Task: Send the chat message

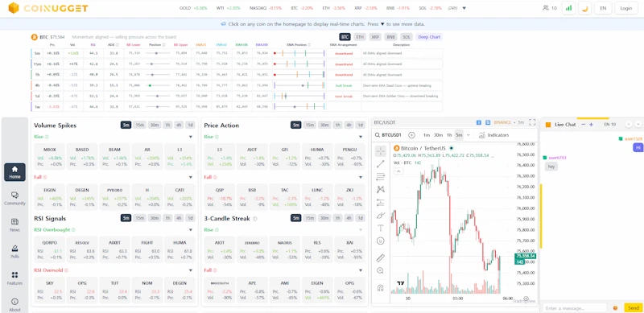Action: click(633, 308)
